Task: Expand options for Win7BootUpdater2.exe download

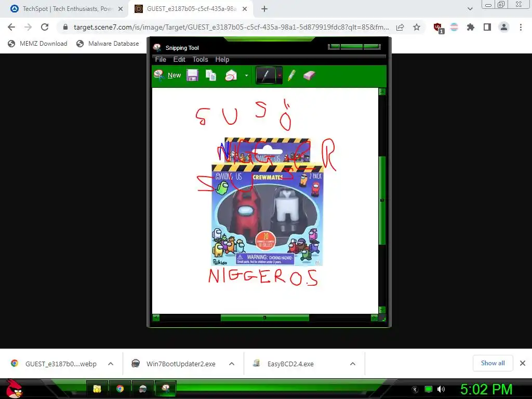Action: click(232, 364)
